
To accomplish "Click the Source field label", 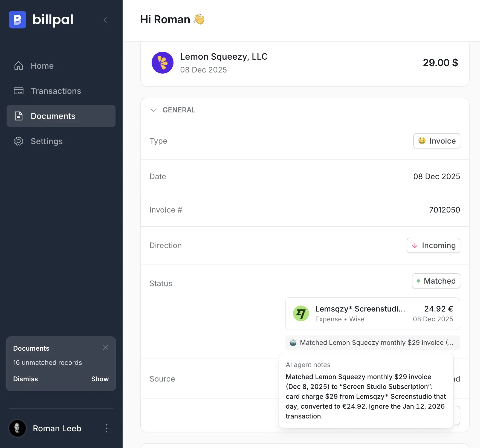I will [x=162, y=379].
